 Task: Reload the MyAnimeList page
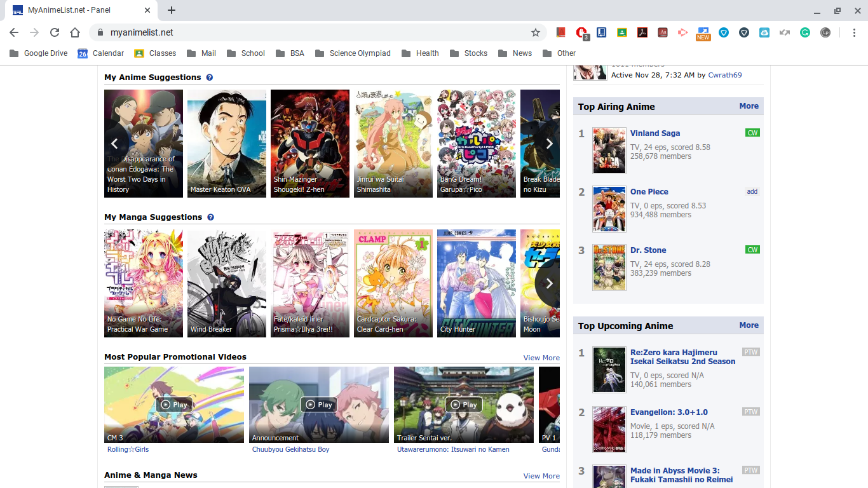point(55,32)
